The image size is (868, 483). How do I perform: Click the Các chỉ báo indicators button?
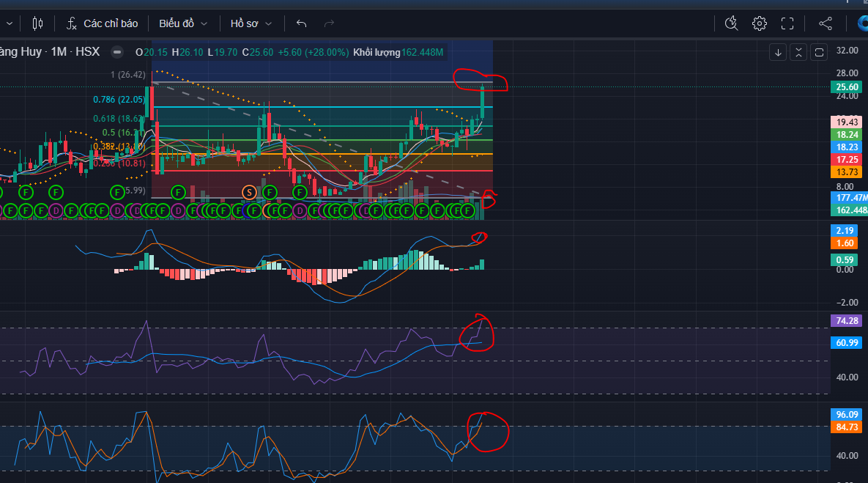pyautogui.click(x=103, y=23)
